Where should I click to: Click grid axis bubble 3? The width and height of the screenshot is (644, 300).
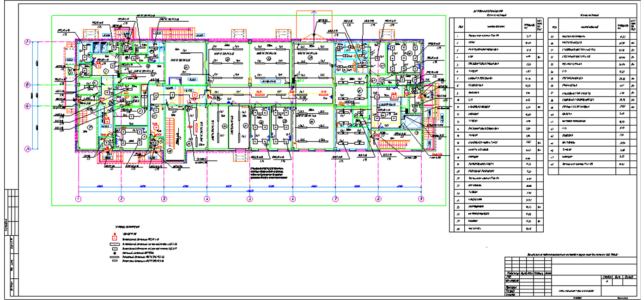click(x=164, y=199)
